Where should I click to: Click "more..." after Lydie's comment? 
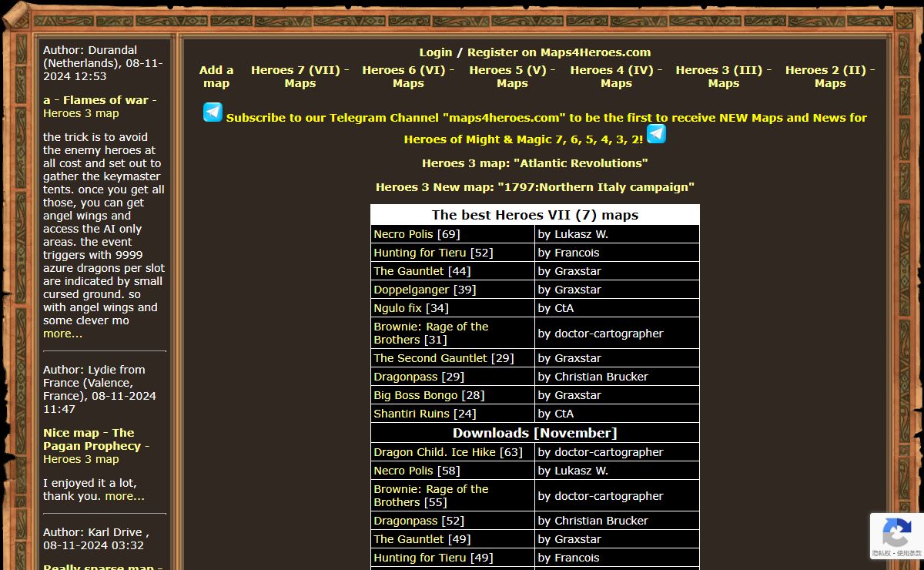coord(125,496)
